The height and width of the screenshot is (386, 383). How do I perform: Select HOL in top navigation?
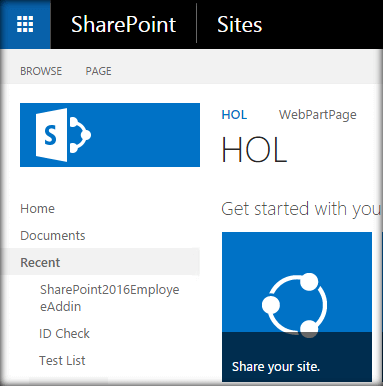coord(234,115)
